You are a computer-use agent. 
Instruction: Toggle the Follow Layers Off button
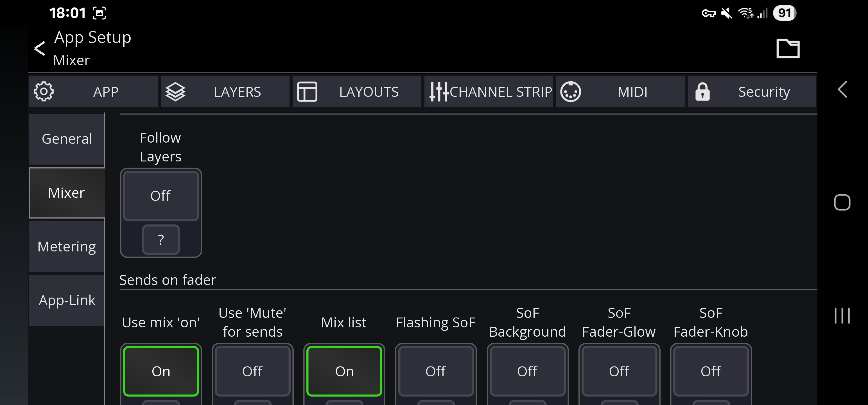(x=161, y=196)
